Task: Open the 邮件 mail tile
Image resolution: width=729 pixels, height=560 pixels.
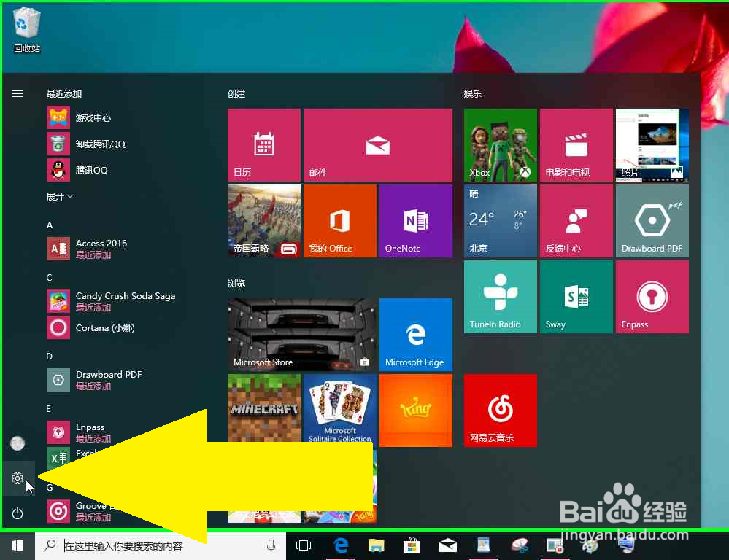Action: (377, 145)
